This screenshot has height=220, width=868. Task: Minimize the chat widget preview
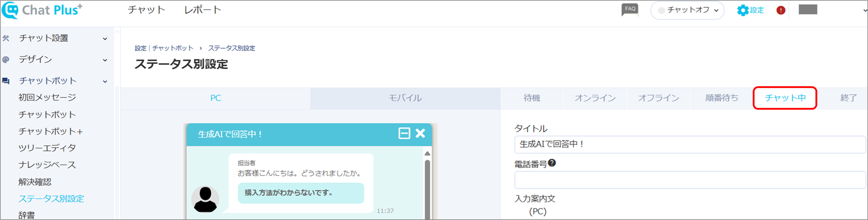click(x=404, y=133)
